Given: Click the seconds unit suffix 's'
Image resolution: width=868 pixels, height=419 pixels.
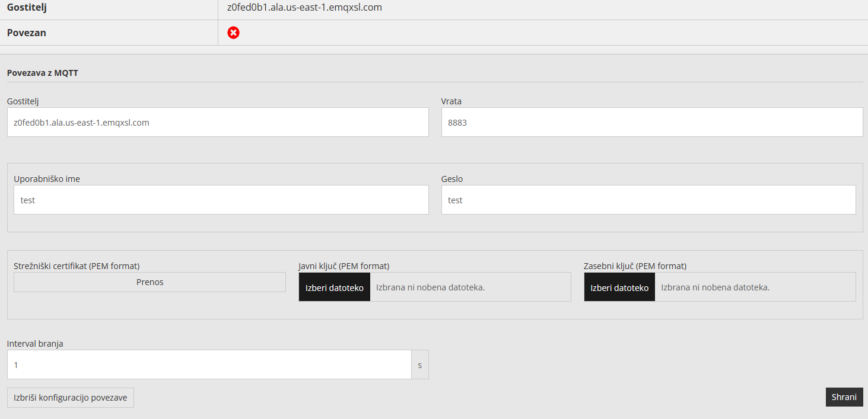Looking at the screenshot, I should coord(420,364).
